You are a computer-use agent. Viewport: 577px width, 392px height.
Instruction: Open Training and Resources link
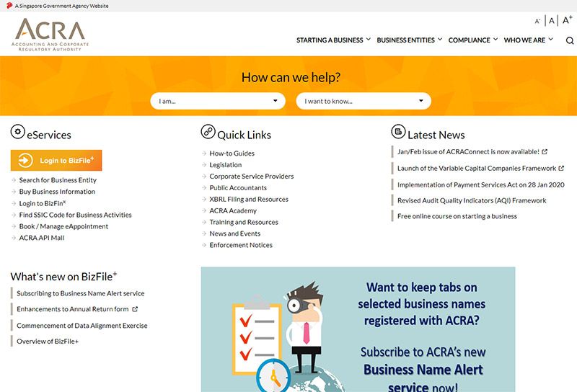244,222
